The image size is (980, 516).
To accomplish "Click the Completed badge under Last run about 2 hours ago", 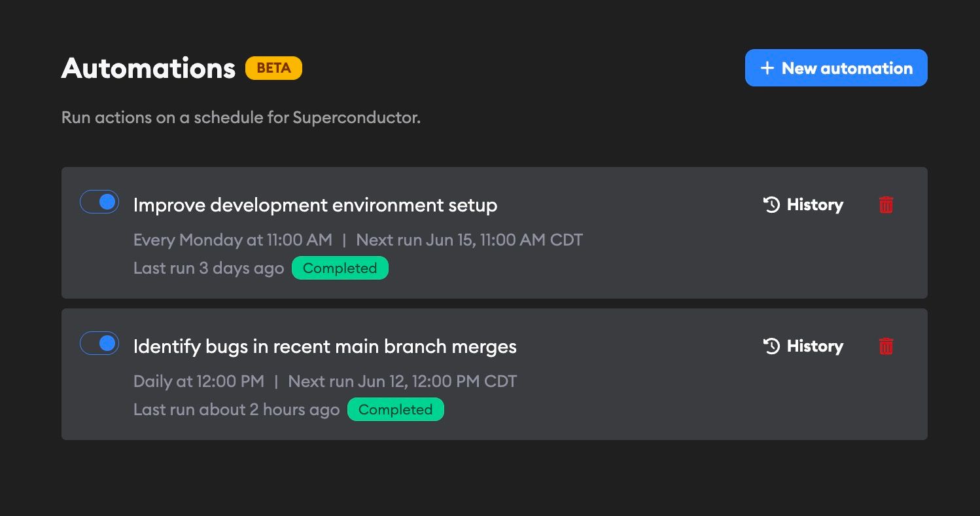I will 396,410.
